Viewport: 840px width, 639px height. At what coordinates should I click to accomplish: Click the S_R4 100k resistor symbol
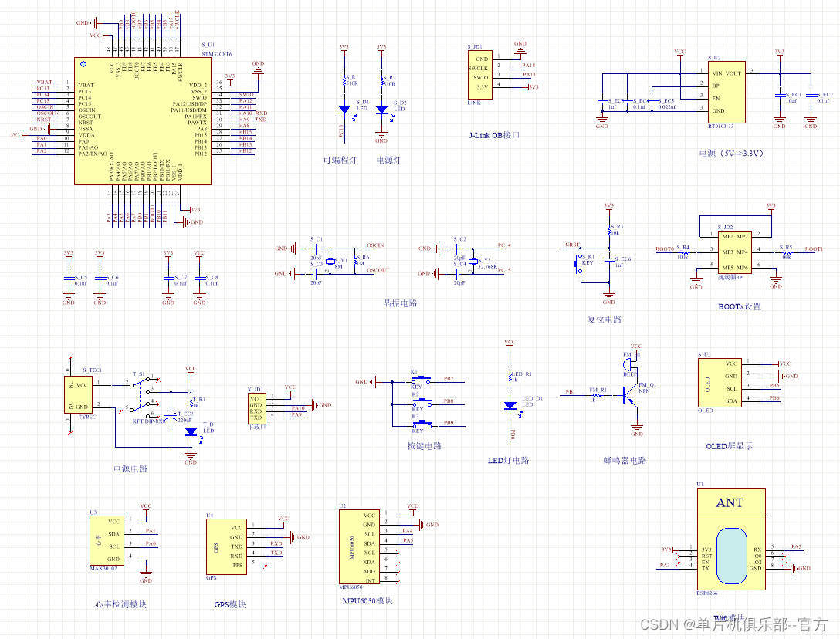pos(683,252)
